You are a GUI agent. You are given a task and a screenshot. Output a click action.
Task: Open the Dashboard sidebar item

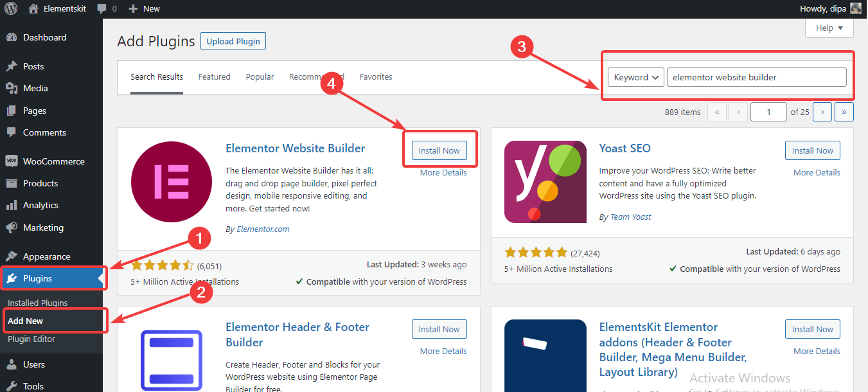[x=44, y=37]
